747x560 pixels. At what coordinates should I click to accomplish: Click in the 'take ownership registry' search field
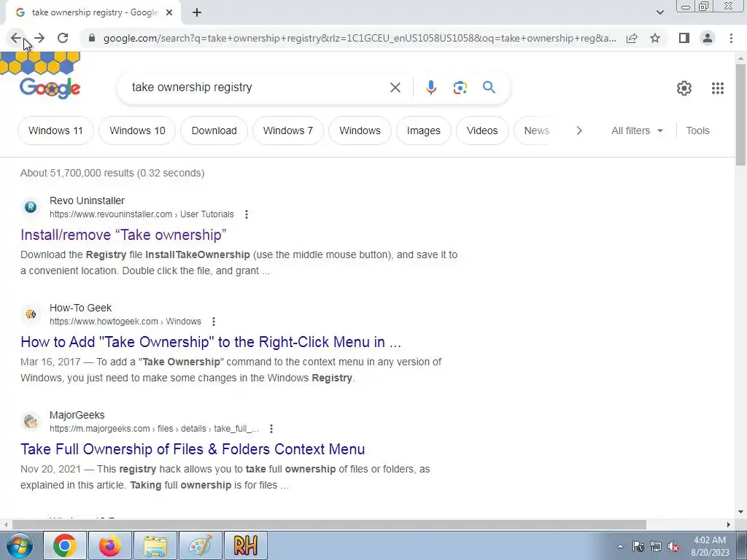[x=258, y=87]
